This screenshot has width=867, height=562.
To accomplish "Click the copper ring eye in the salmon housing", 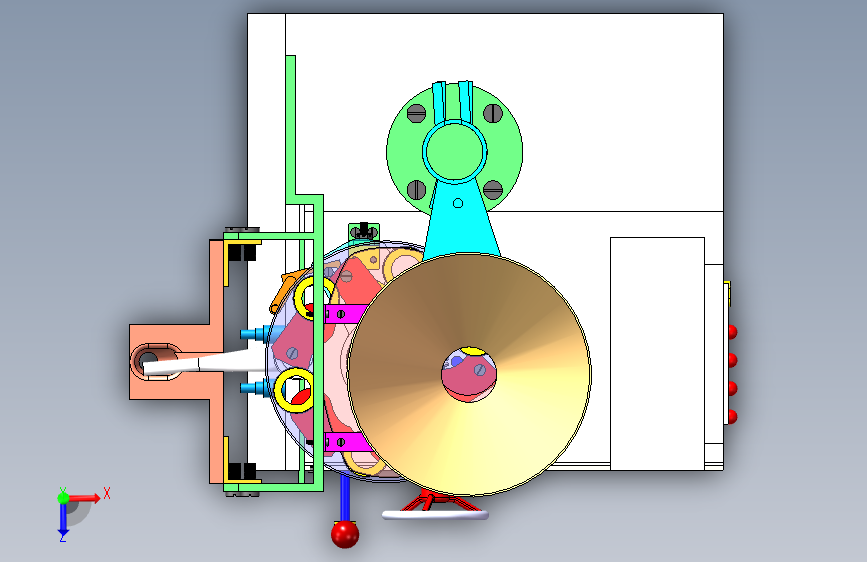I will pos(156,361).
